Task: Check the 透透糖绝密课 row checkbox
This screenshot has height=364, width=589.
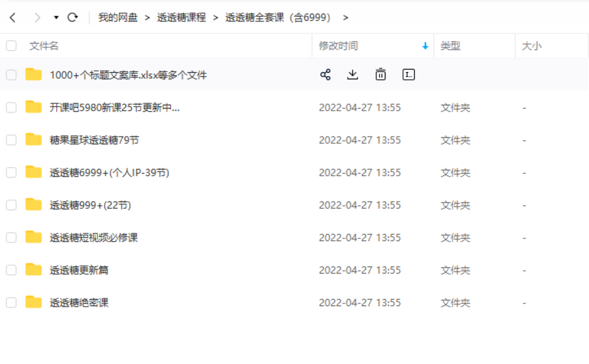Action: point(11,302)
